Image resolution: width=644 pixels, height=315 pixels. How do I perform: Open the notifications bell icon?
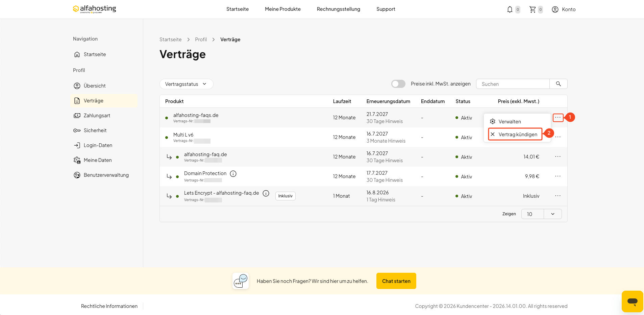pyautogui.click(x=510, y=9)
